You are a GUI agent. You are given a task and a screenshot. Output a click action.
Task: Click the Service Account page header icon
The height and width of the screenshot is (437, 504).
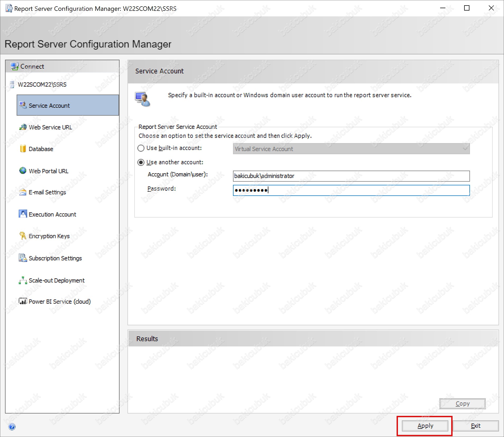[142, 99]
